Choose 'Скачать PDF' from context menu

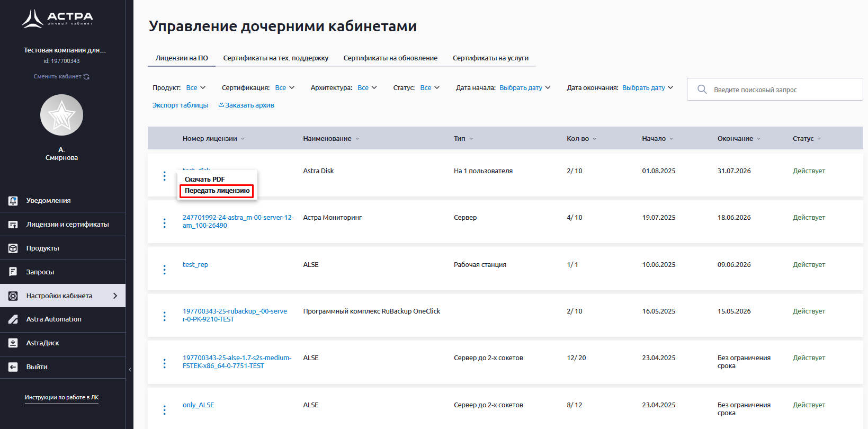click(204, 180)
